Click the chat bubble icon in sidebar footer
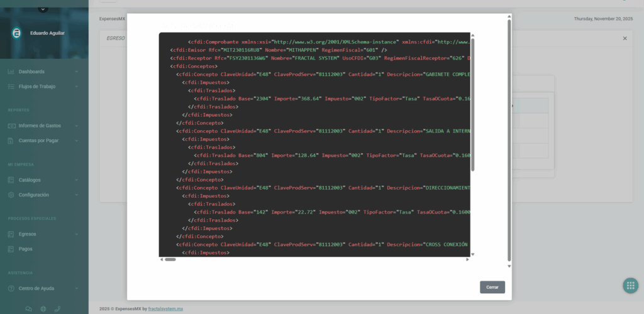 28,308
